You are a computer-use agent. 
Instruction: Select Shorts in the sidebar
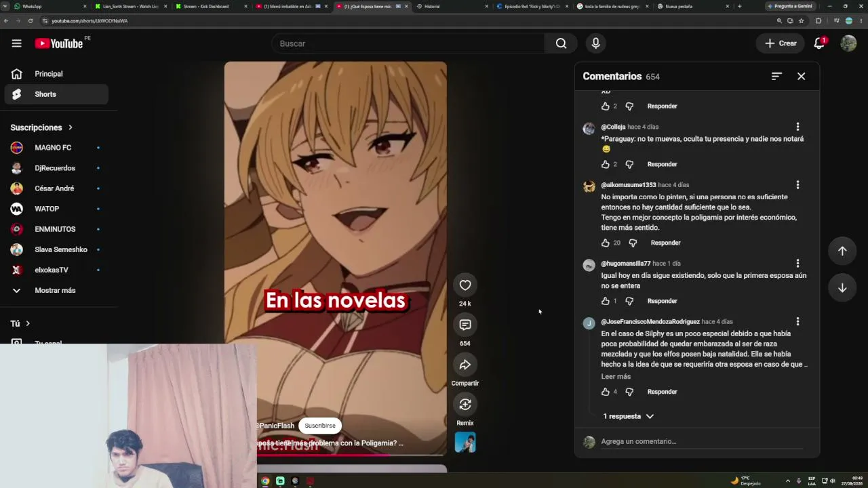56,94
